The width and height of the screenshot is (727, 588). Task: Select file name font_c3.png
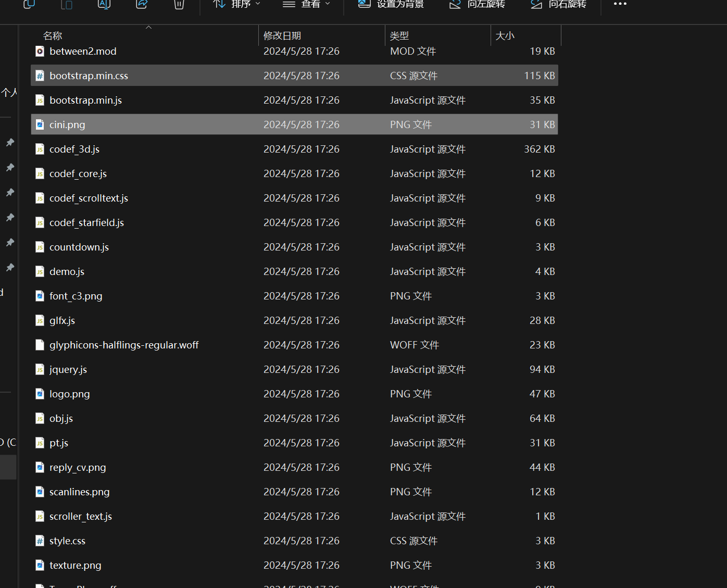[76, 296]
